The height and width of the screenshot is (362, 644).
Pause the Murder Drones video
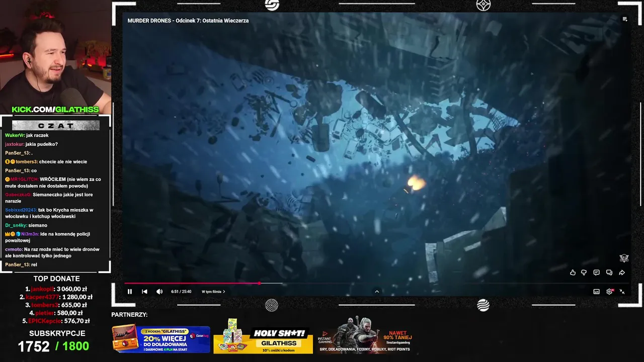tap(130, 292)
